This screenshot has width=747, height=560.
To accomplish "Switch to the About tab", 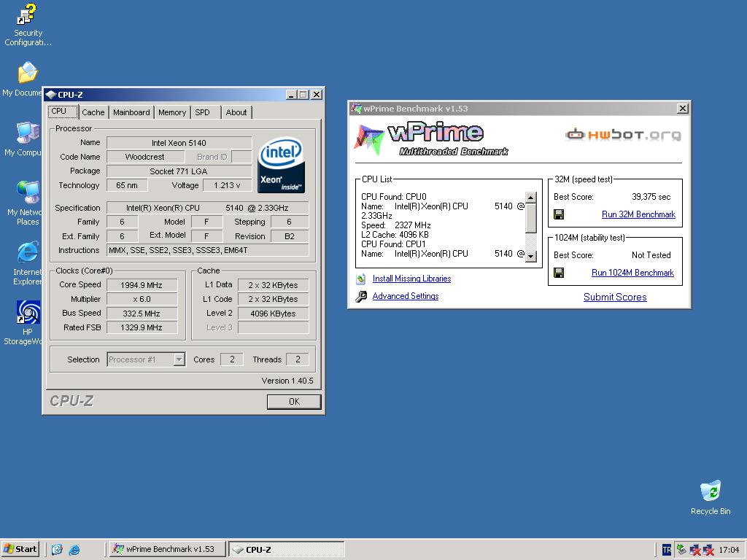I will 236,112.
